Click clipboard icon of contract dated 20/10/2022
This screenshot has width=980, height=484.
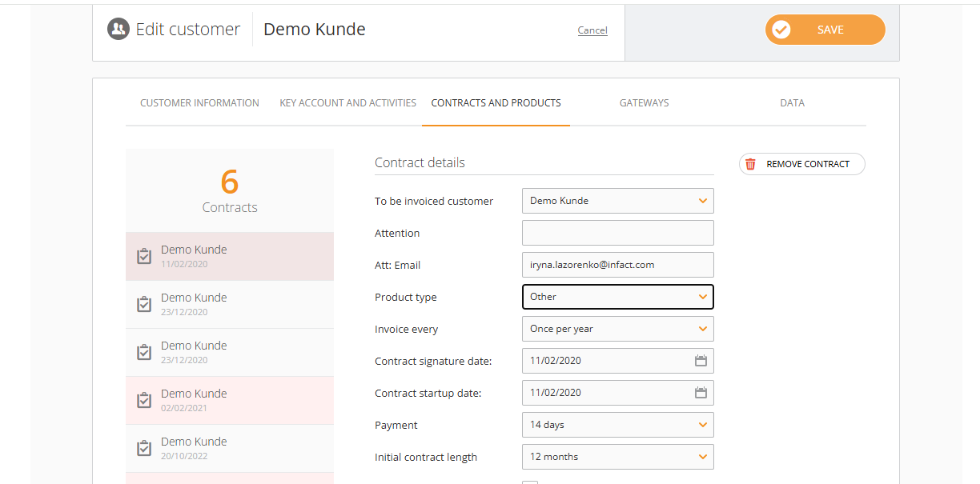pos(144,448)
